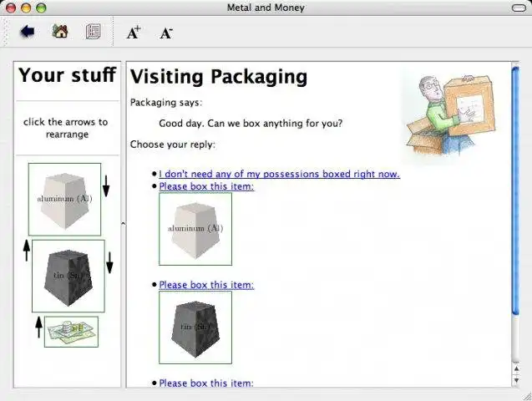The width and height of the screenshot is (532, 401).
Task: Click the window resize grip corner
Action: (527, 396)
